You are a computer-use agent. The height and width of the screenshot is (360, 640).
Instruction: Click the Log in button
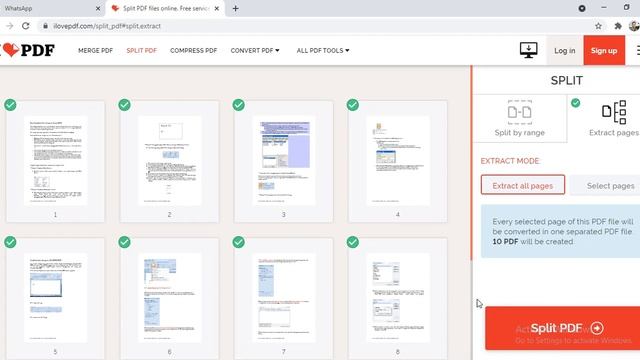pos(564,51)
